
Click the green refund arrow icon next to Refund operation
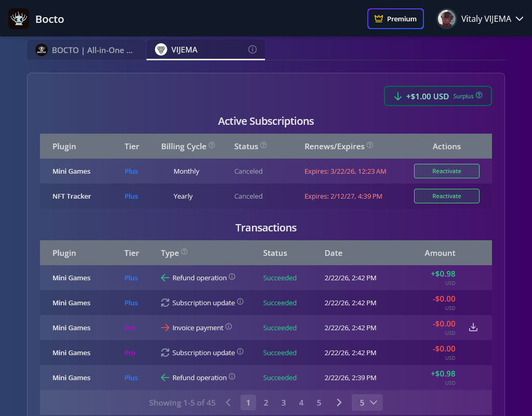pos(165,278)
